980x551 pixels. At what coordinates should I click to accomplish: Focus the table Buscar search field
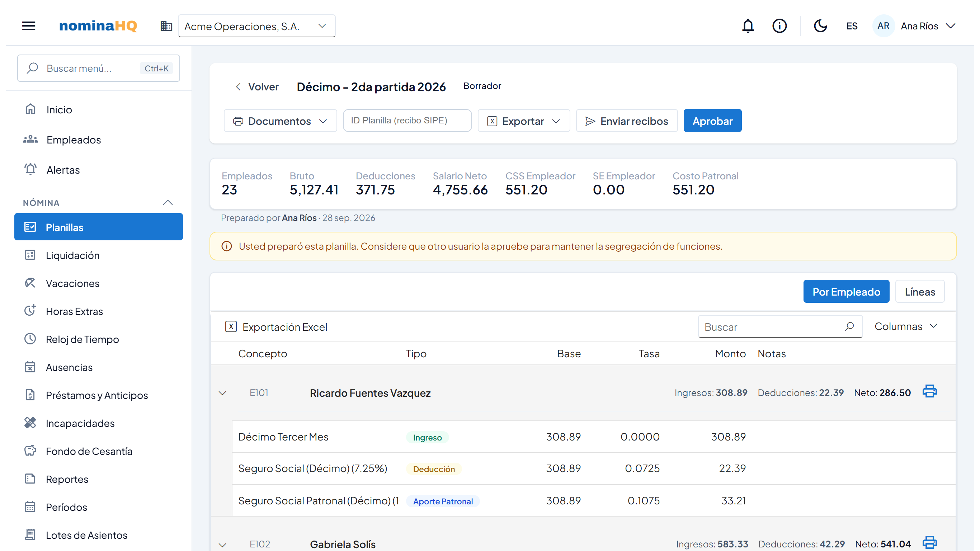click(779, 326)
